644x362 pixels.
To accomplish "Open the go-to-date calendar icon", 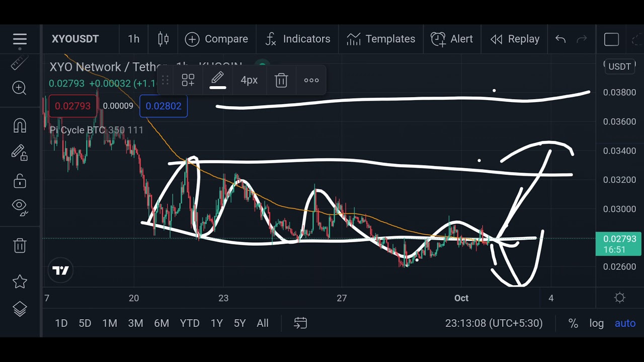I will coord(300,323).
